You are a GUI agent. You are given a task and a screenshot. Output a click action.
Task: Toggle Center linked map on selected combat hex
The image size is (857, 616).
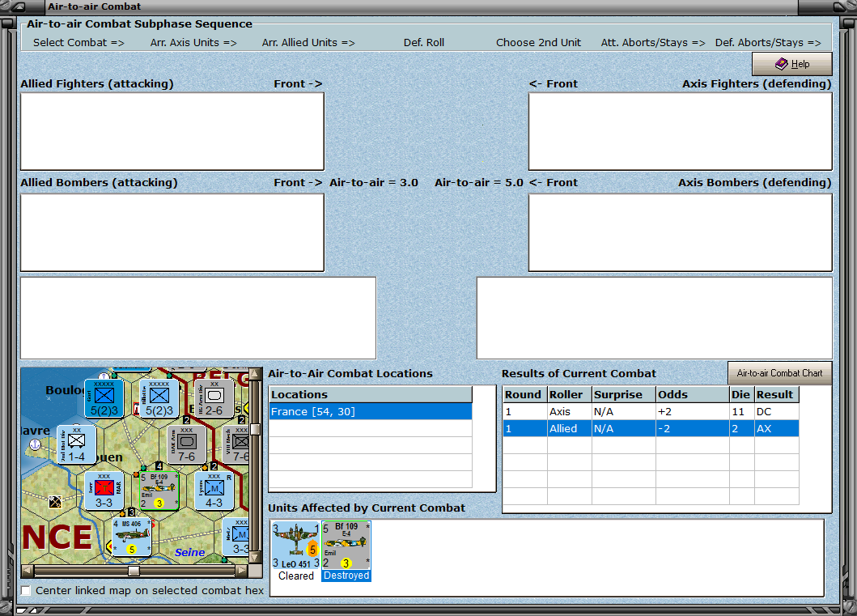(x=26, y=590)
